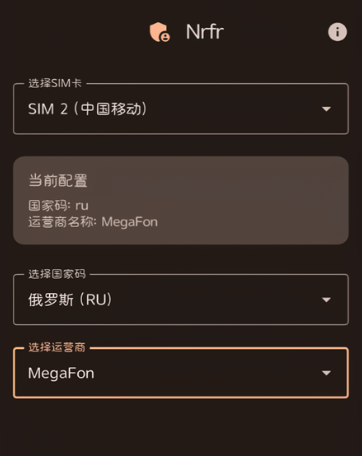This screenshot has width=362, height=456.
Task: Click the blank area below carrier field
Action: click(181, 428)
